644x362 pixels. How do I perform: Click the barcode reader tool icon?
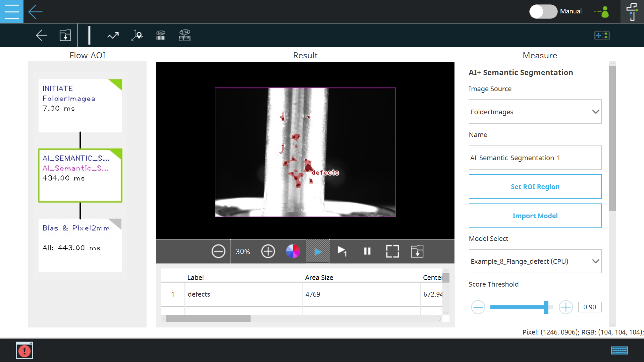tap(161, 35)
